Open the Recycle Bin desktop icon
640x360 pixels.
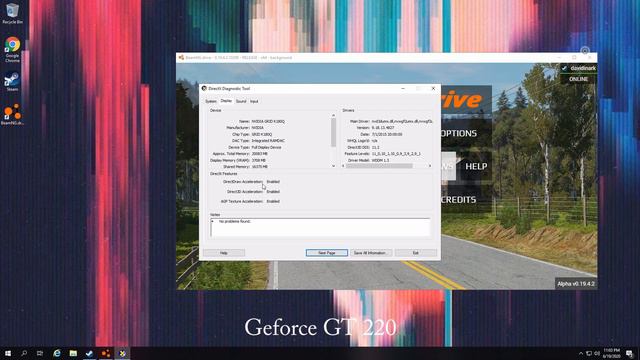point(12,13)
